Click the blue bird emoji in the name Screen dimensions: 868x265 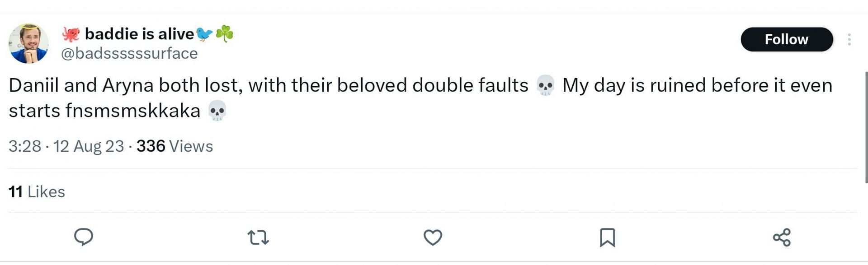tap(204, 34)
